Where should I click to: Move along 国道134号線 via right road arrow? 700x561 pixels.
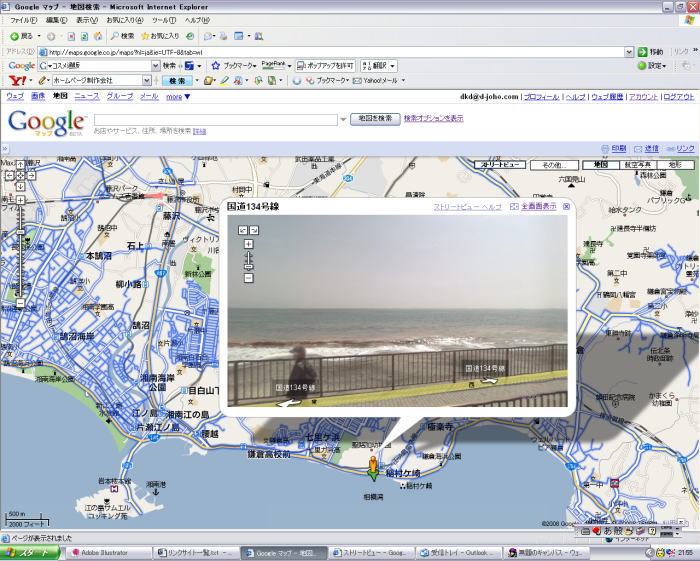pyautogui.click(x=488, y=381)
